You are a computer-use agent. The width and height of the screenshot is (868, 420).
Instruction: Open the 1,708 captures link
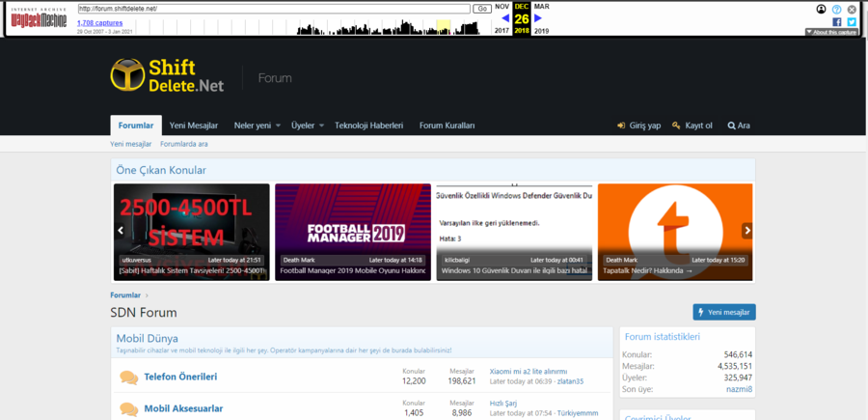99,23
